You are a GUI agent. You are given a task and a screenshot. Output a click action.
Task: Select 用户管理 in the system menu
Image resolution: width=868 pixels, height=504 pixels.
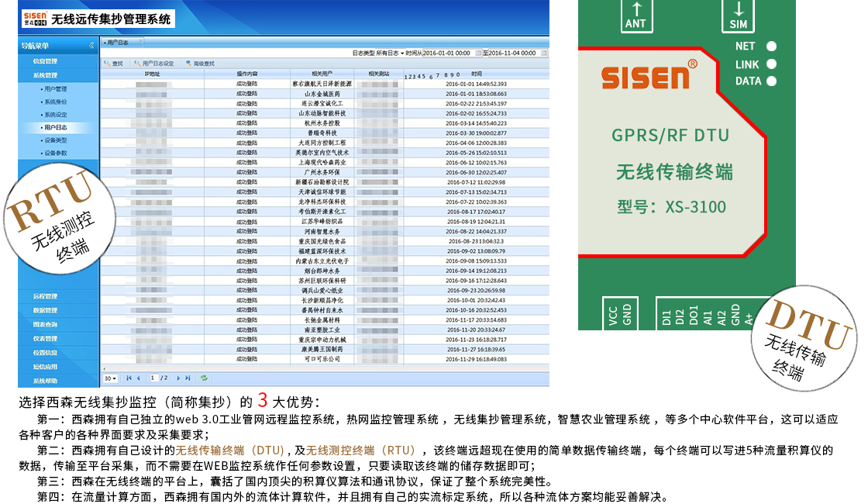(x=56, y=89)
